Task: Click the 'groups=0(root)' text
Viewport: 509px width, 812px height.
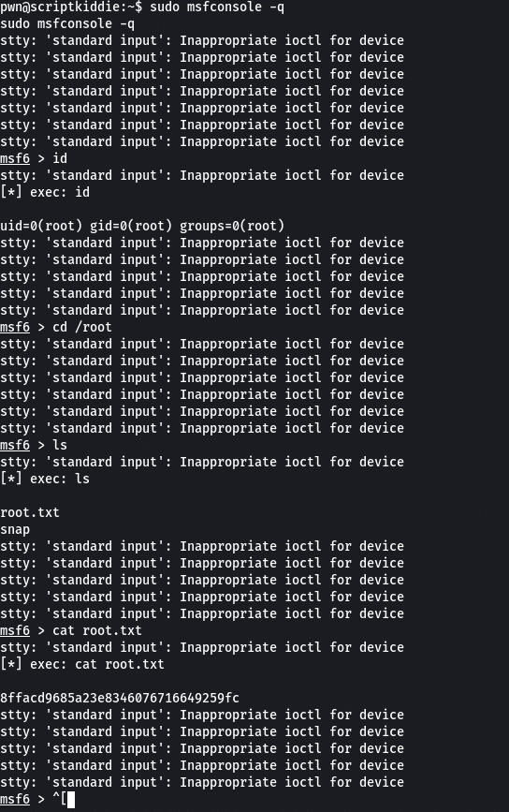Action: coord(232,226)
